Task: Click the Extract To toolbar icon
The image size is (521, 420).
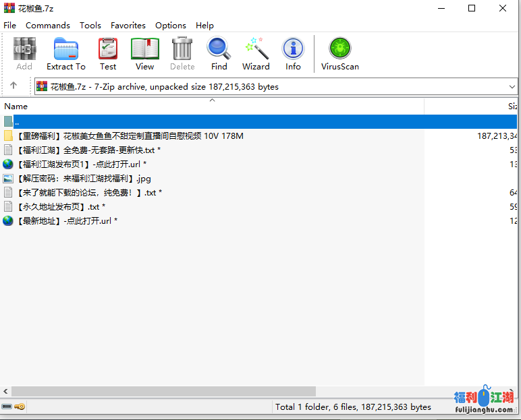Action: pyautogui.click(x=65, y=53)
